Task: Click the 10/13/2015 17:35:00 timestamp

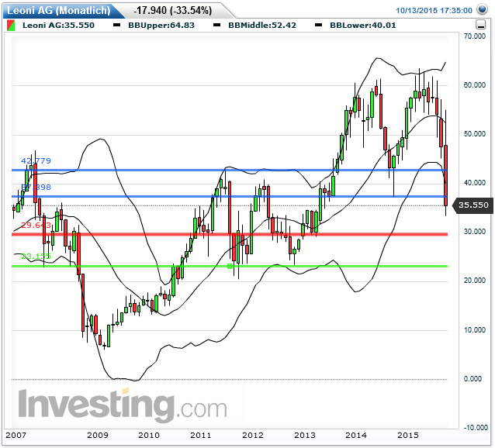Action: click(434, 10)
